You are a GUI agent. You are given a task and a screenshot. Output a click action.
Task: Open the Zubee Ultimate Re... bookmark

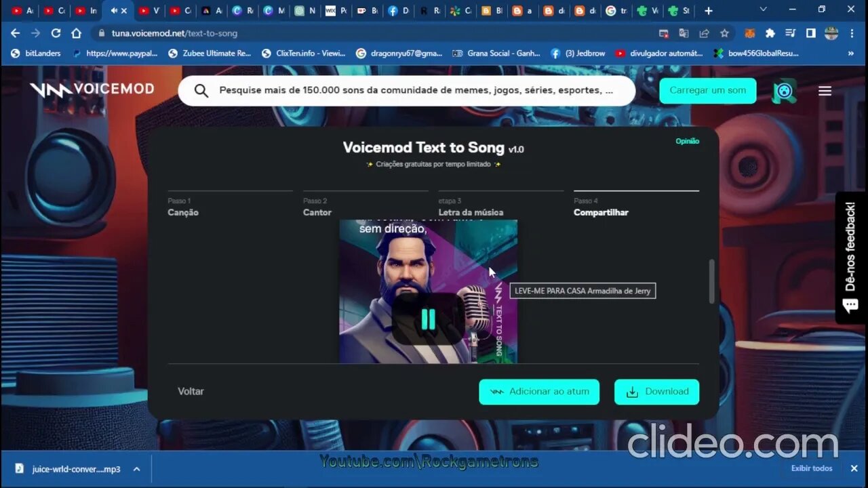pyautogui.click(x=210, y=53)
